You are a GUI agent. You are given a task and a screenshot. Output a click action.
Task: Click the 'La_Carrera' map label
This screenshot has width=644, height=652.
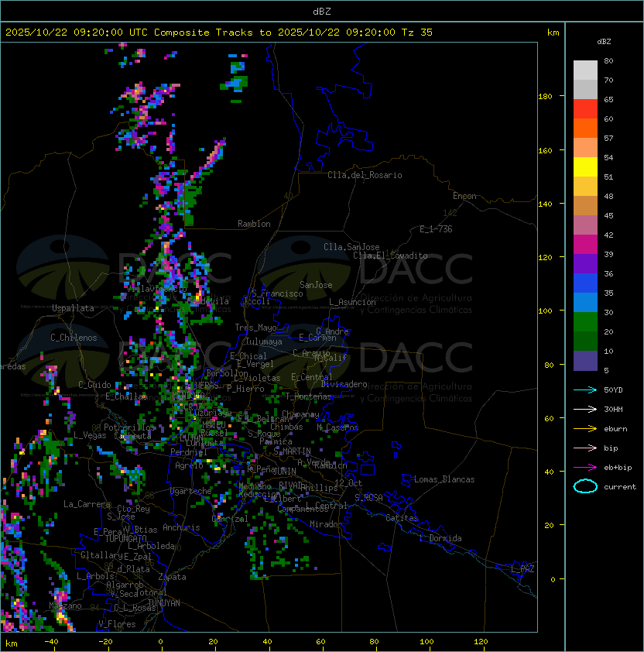(x=87, y=504)
